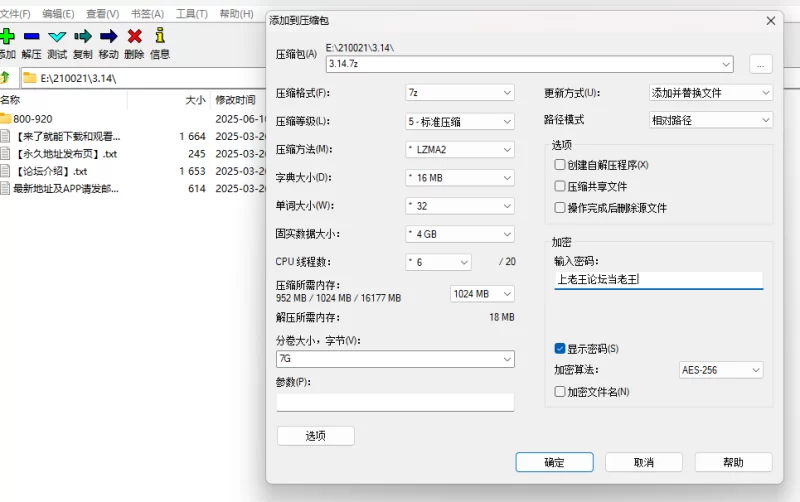Screen dimensions: 800x502
Task: Click the 参数(P) input field
Action: click(x=395, y=402)
